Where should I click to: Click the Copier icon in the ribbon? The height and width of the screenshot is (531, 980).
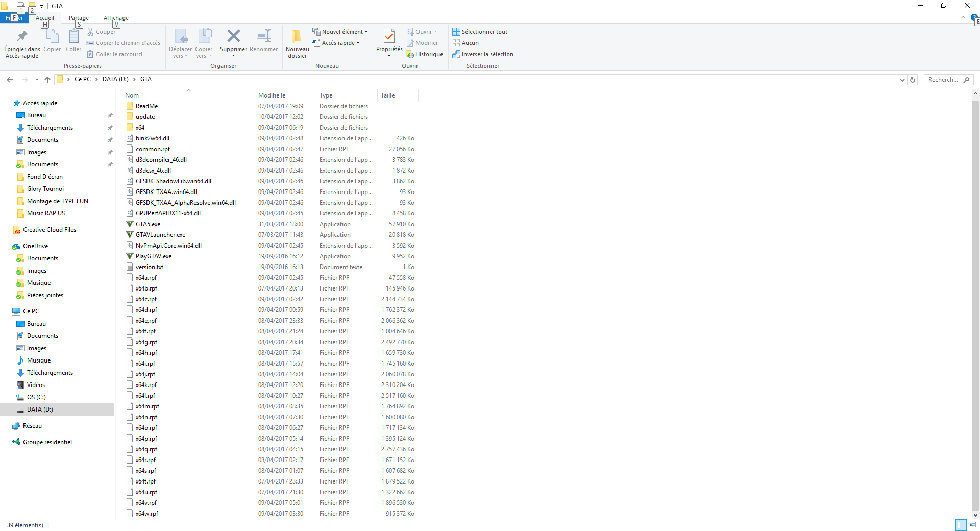click(x=52, y=36)
